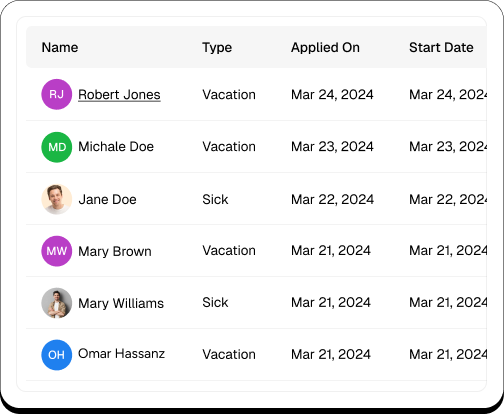Sort by Start Date column header

441,47
